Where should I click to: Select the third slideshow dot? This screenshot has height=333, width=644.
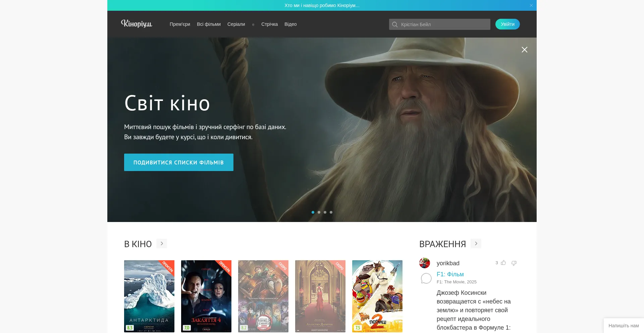point(325,212)
